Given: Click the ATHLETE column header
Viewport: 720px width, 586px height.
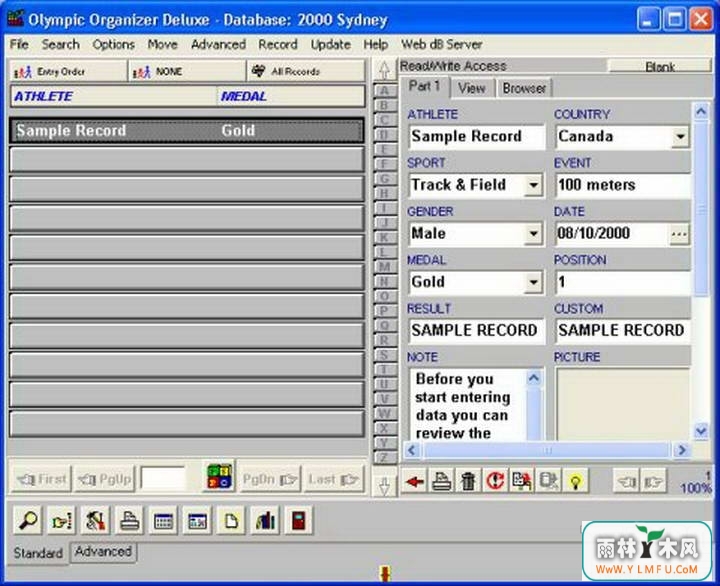Looking at the screenshot, I should click(x=113, y=96).
